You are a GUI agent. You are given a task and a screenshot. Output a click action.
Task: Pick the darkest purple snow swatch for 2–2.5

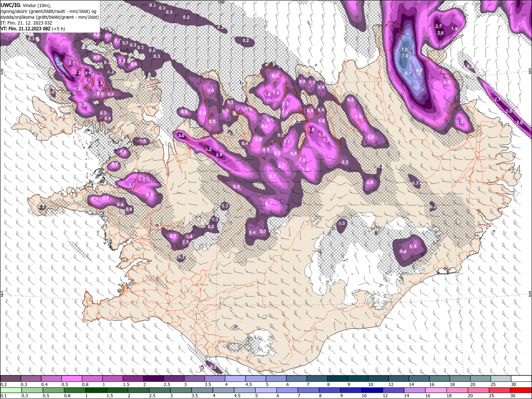(153, 378)
